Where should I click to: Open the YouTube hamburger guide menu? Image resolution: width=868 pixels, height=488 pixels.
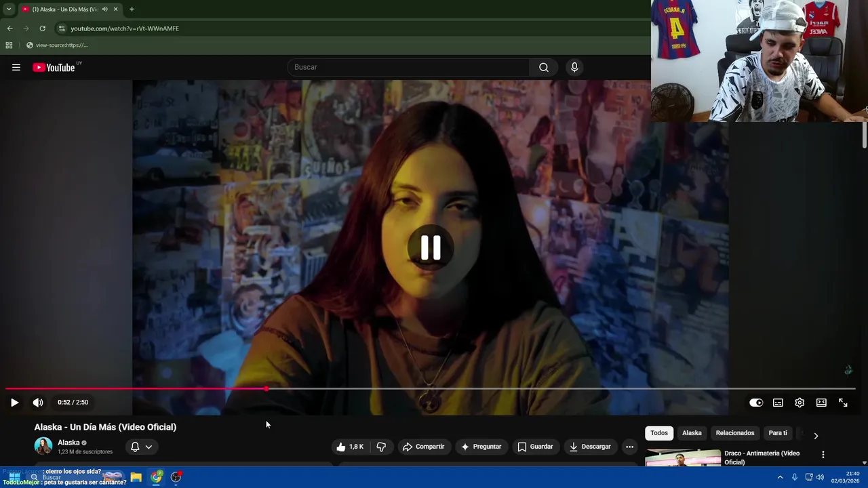[x=16, y=67]
